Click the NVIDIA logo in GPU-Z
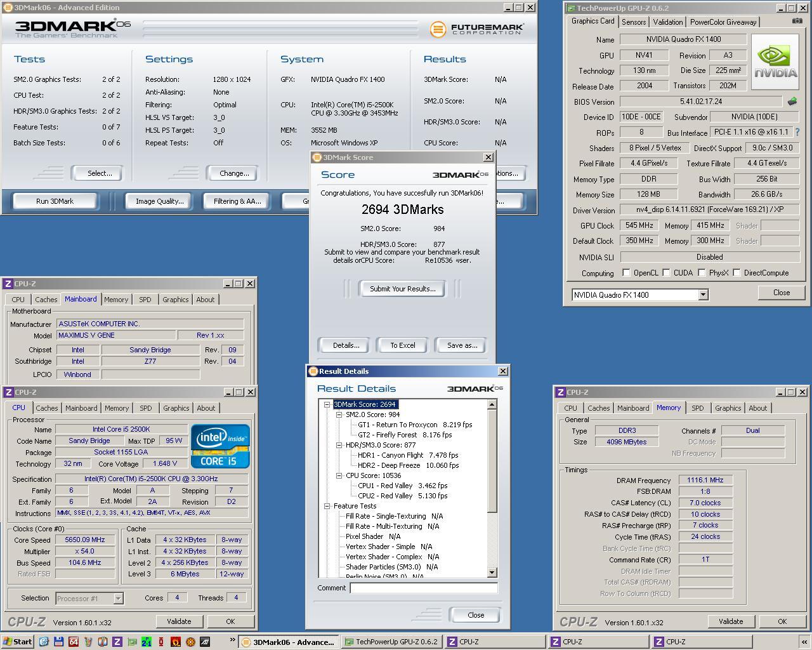This screenshot has width=812, height=650. (x=775, y=63)
